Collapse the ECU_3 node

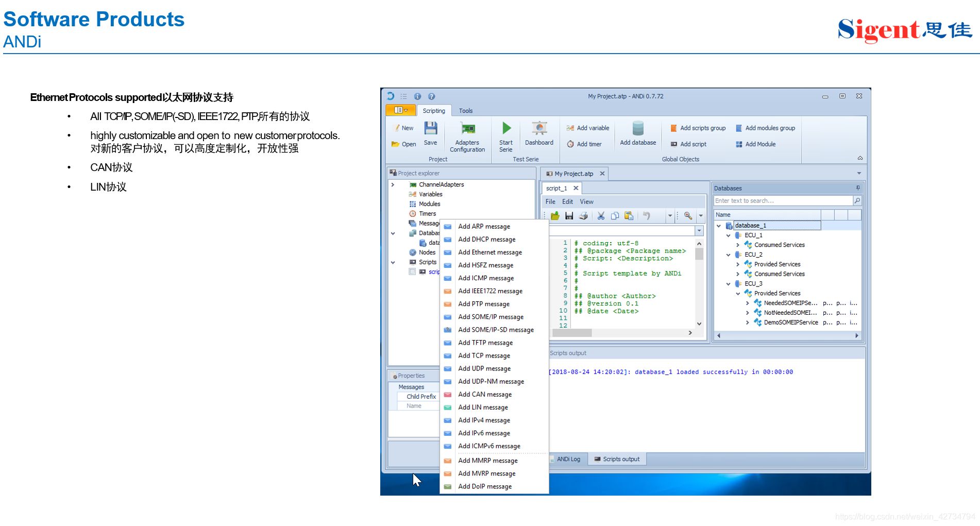click(729, 284)
